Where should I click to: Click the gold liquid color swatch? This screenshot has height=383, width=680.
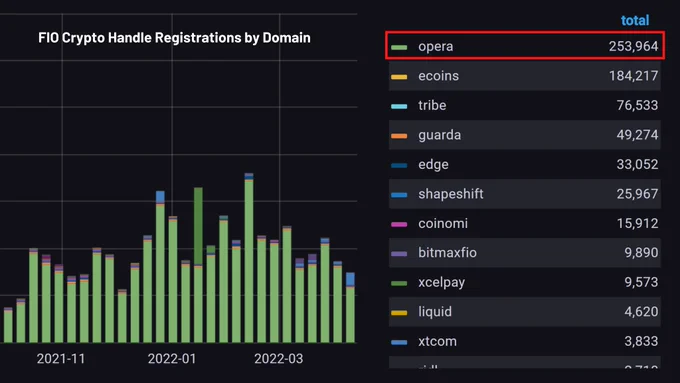point(399,313)
